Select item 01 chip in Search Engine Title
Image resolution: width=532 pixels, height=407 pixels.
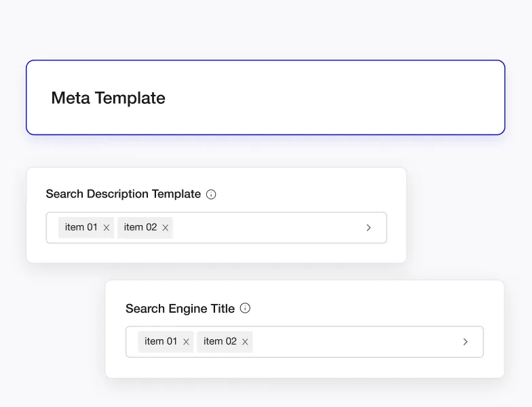161,341
